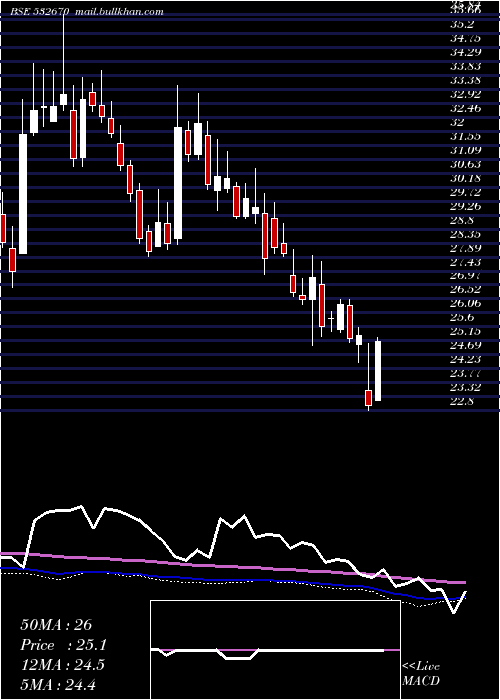This screenshot has height=700, width=500.
Task: Select the 23.77 price axis label
Action: [x=465, y=373]
